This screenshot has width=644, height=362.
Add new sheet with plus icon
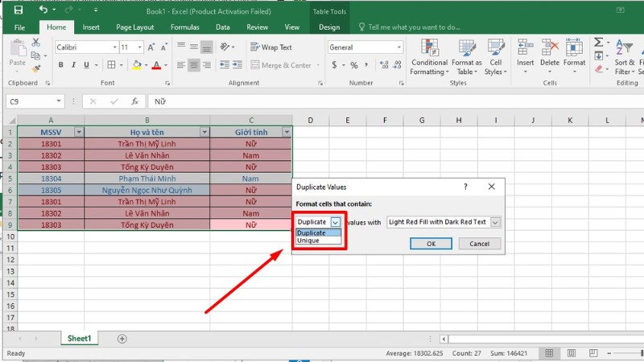click(122, 339)
